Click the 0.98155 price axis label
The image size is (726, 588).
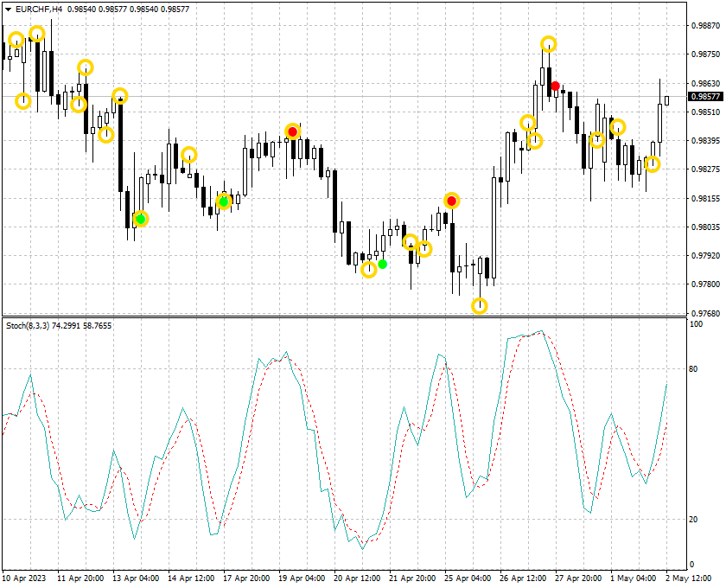pos(705,199)
